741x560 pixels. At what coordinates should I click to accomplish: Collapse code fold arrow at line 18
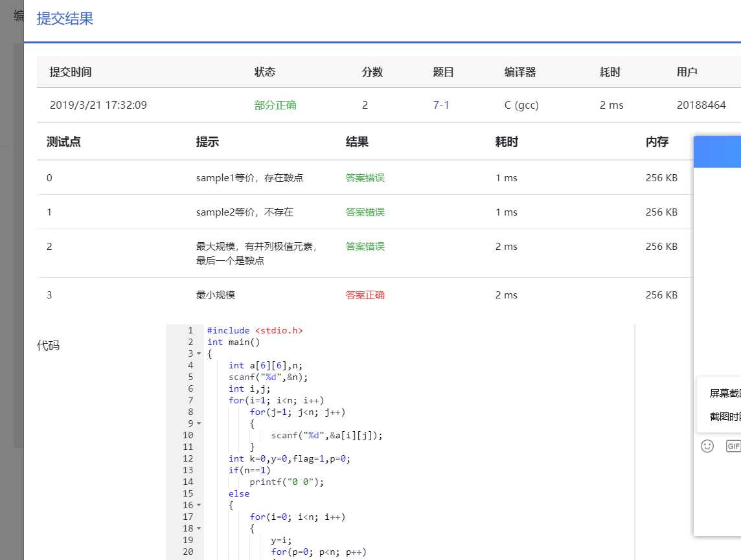pos(199,528)
